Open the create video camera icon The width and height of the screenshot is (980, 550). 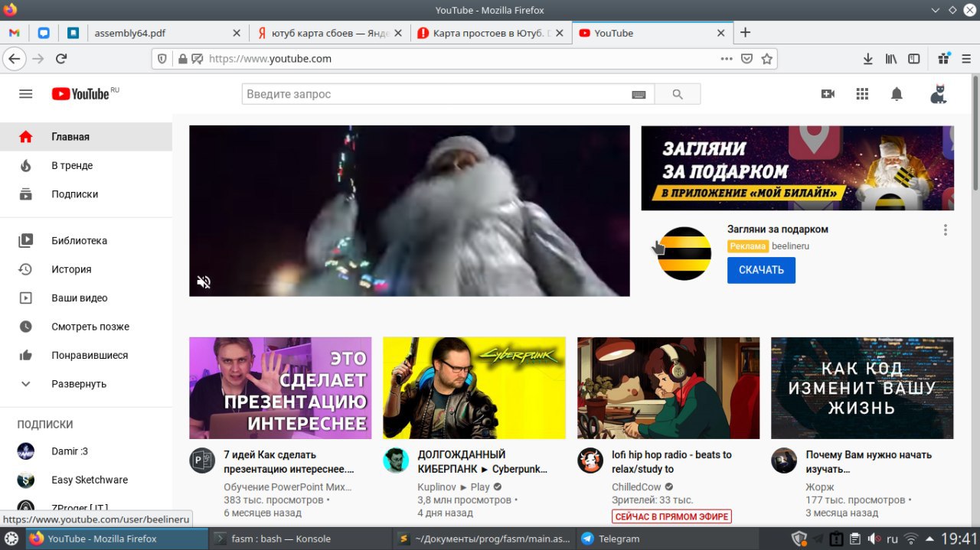coord(828,94)
